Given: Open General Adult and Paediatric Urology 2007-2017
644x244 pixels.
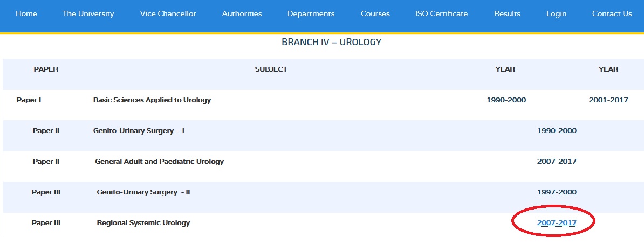Looking at the screenshot, I should click(x=557, y=161).
